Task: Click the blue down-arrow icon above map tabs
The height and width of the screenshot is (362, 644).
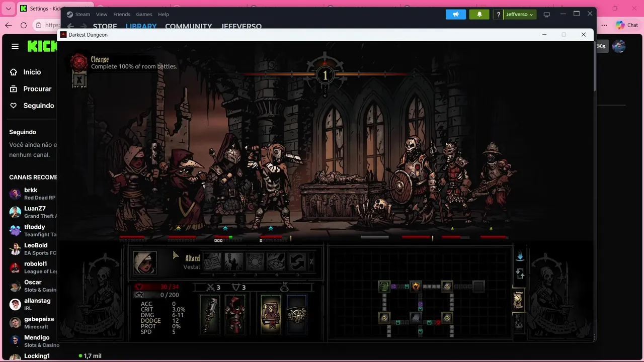Action: [520, 256]
